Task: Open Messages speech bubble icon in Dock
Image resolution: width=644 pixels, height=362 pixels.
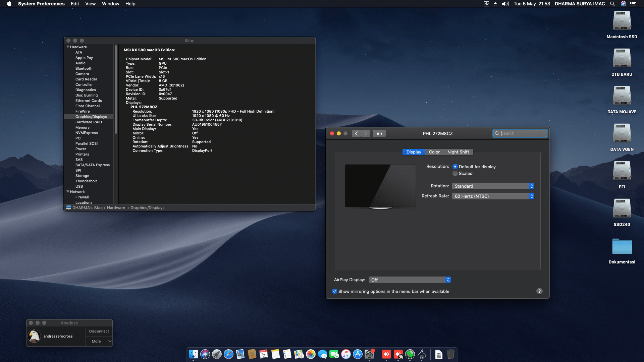Action: click(322, 354)
